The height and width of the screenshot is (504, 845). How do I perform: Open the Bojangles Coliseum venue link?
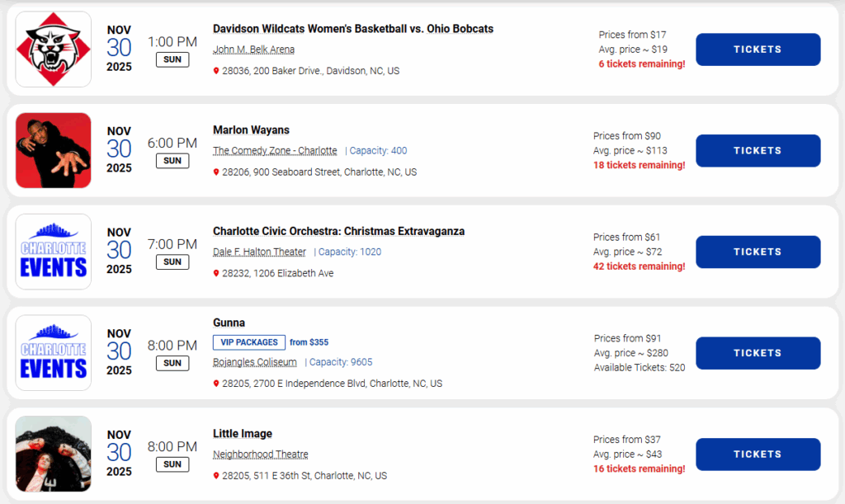click(255, 362)
